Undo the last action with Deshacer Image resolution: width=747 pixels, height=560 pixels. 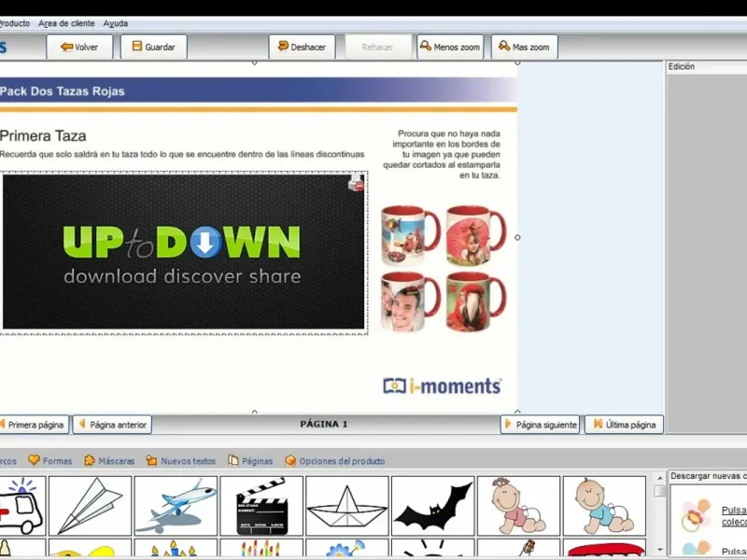302,47
